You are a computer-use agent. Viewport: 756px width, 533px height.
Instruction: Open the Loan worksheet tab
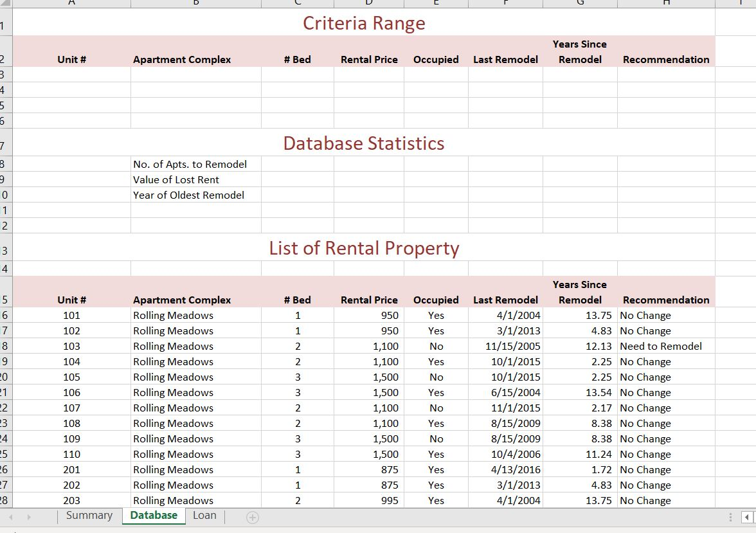click(204, 515)
